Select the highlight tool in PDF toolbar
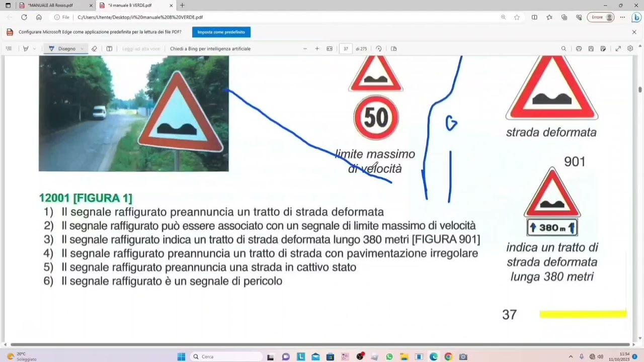 (x=26, y=49)
